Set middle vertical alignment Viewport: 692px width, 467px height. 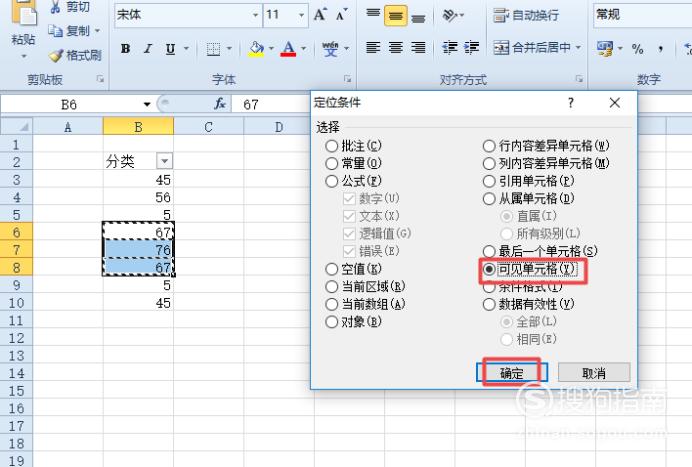(395, 16)
